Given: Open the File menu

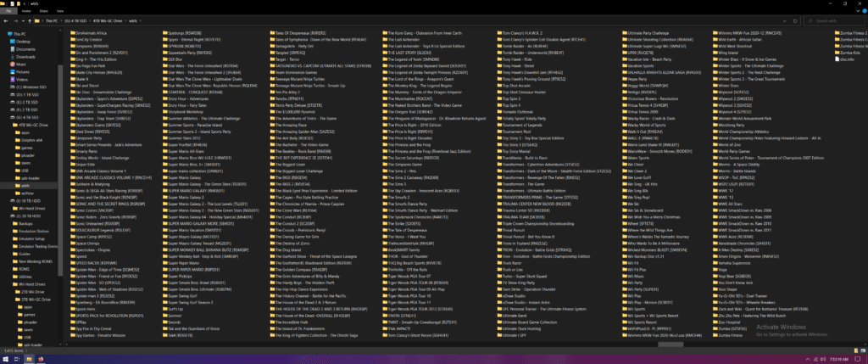Looking at the screenshot, I should coord(8,10).
